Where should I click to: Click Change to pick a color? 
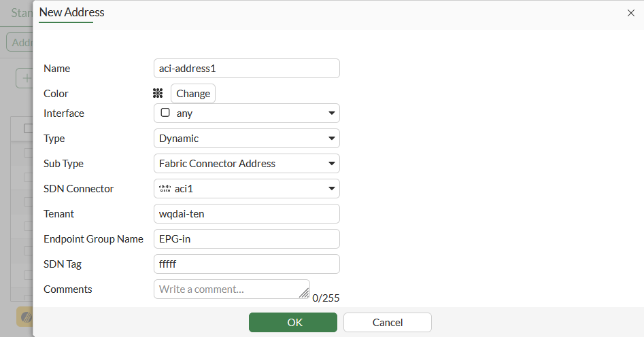193,94
